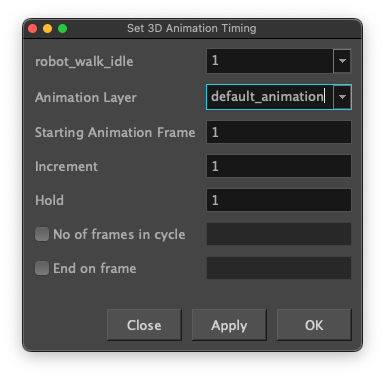Image resolution: width=385 pixels, height=378 pixels.
Task: Confirm the dialog with OK
Action: point(314,325)
